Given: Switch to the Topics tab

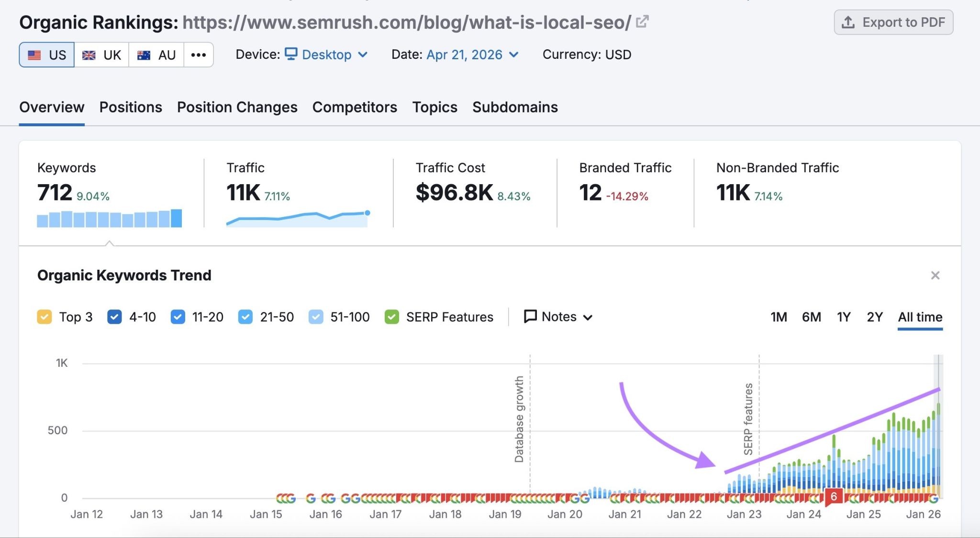Looking at the screenshot, I should coord(434,107).
